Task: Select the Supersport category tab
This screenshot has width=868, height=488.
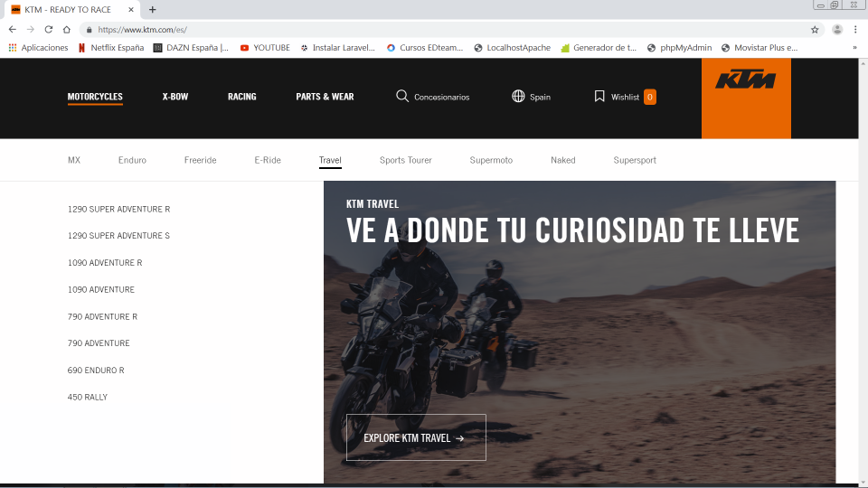Action: (x=635, y=160)
